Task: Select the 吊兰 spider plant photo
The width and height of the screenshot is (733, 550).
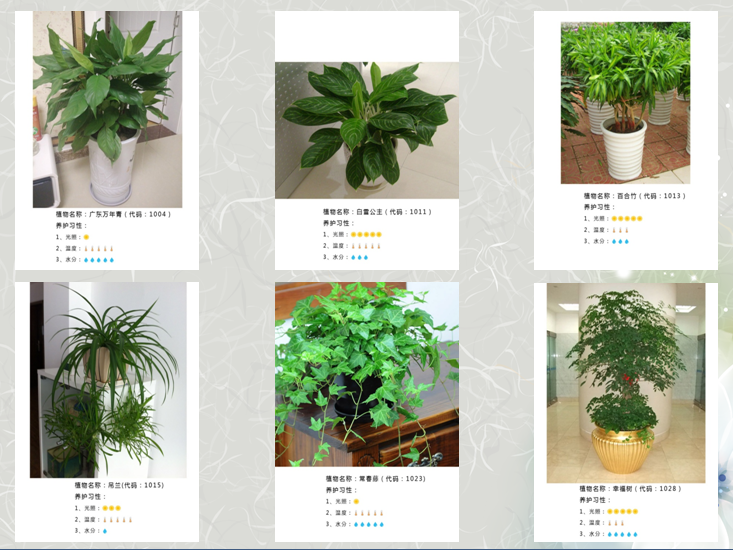Action: pos(108,380)
